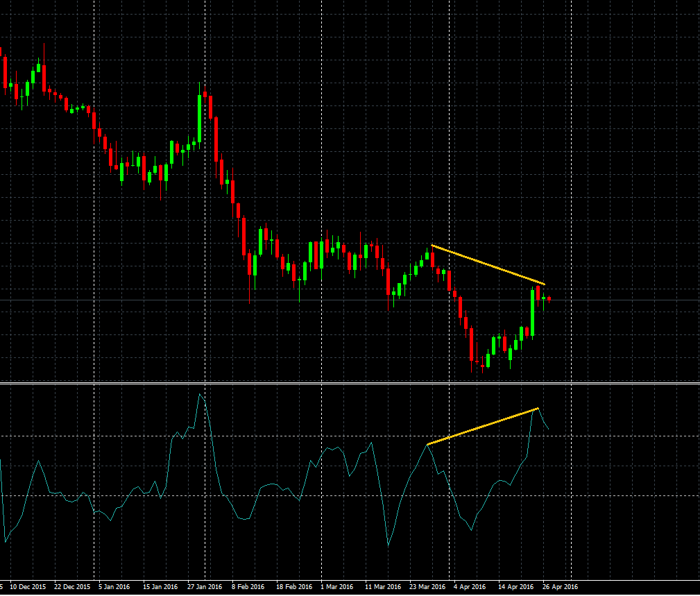The width and height of the screenshot is (700, 596).
Task: Click the 10 Dec 2015 date label
Action: (28, 586)
